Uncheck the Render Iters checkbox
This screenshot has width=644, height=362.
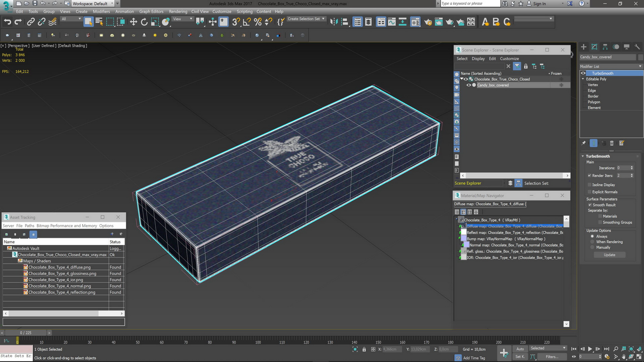(589, 176)
